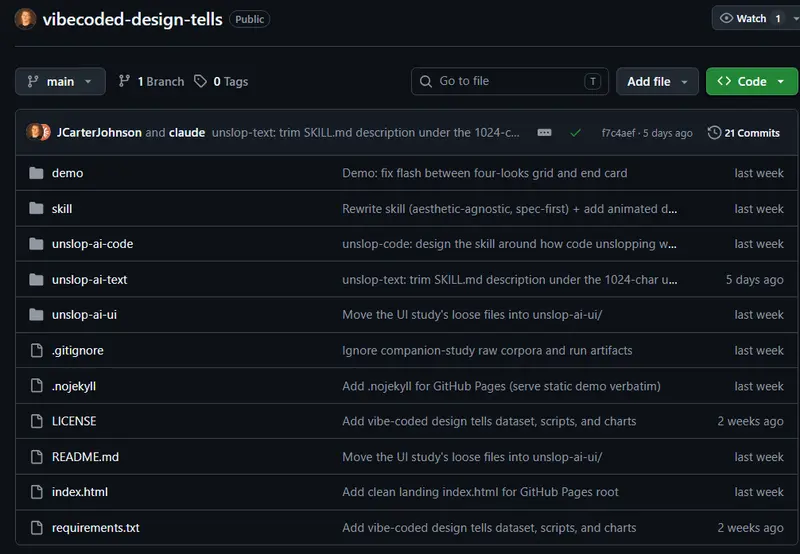The height and width of the screenshot is (554, 800).
Task: Expand the Add file dropdown
Action: pyautogui.click(x=657, y=82)
